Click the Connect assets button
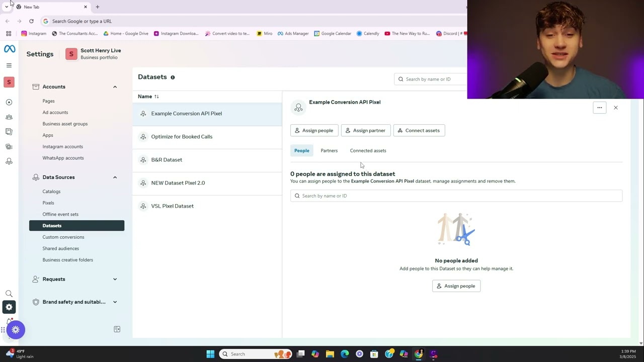644x362 pixels. [419, 131]
